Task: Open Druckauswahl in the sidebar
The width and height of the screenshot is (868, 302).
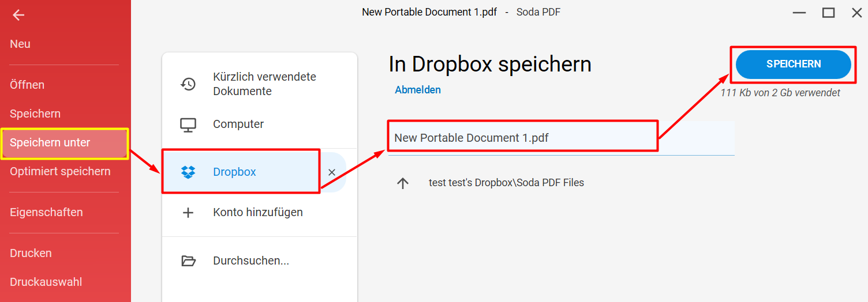Action: (x=46, y=282)
